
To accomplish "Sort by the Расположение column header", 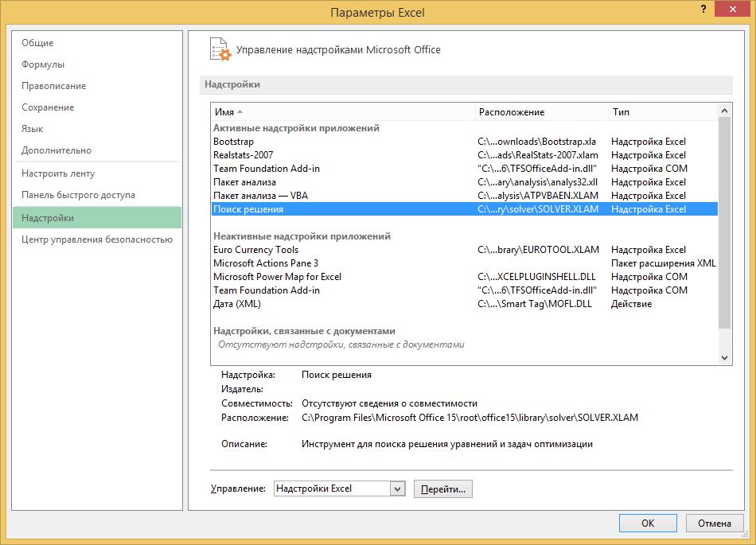I will coord(542,112).
